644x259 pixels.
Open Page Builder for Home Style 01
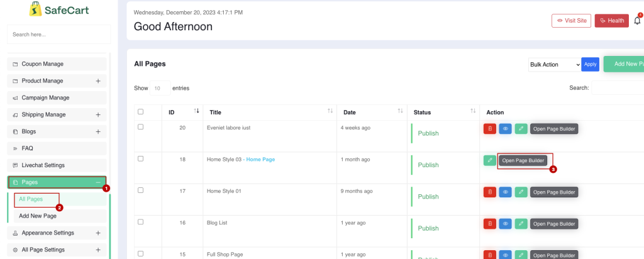[554, 192]
